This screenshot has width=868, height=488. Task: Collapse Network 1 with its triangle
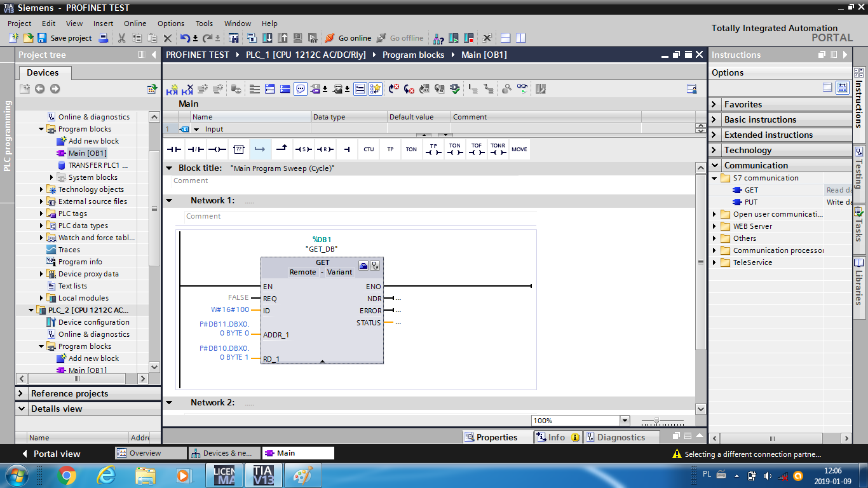[170, 200]
